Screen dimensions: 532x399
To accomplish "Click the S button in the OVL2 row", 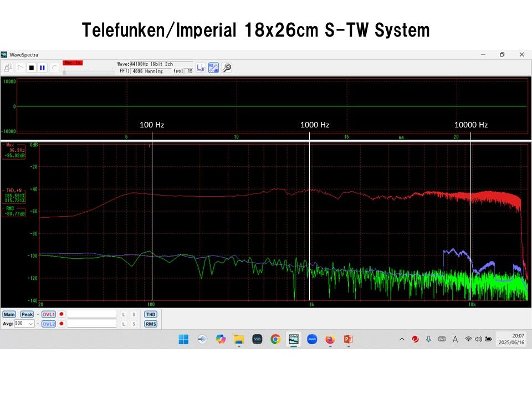I will pyautogui.click(x=134, y=324).
